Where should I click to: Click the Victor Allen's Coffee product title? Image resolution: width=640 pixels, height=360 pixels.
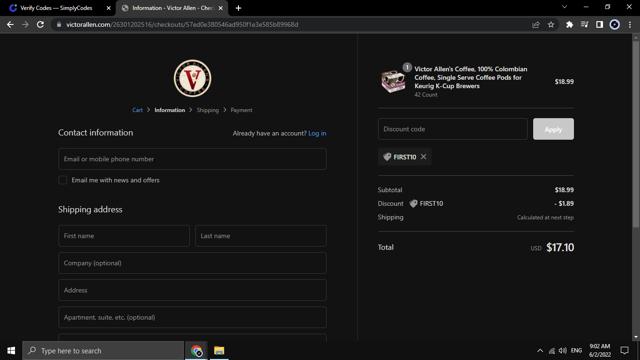(x=471, y=78)
